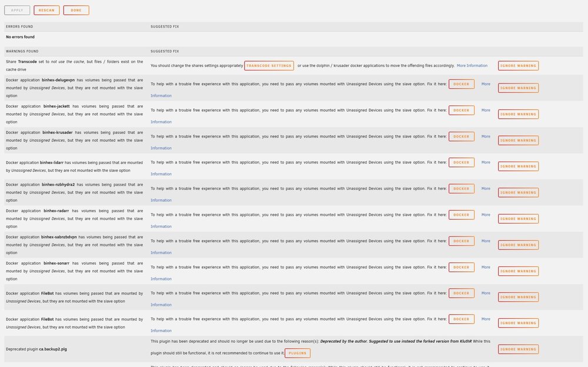This screenshot has width=588, height=367.
Task: Select the 'binhex-nzbhydra2' application name
Action: pos(58,185)
